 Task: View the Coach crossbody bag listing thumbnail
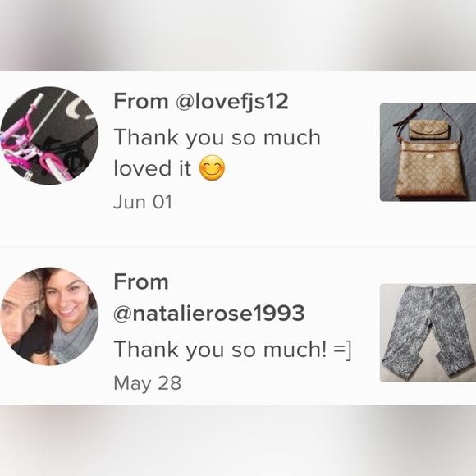[x=428, y=152]
